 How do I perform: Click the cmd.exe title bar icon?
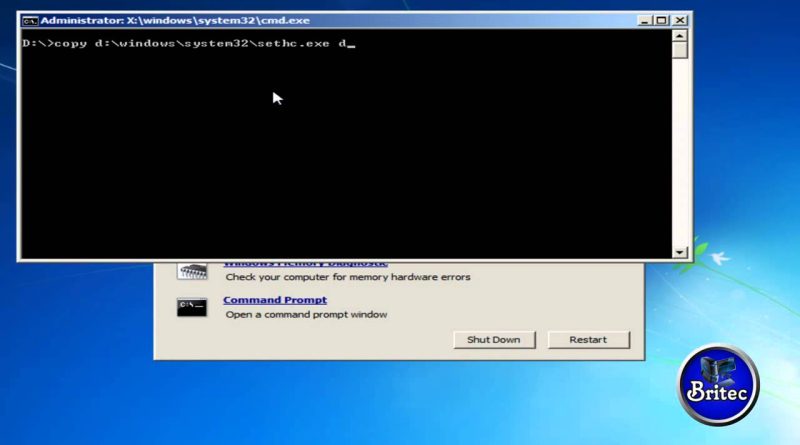30,21
